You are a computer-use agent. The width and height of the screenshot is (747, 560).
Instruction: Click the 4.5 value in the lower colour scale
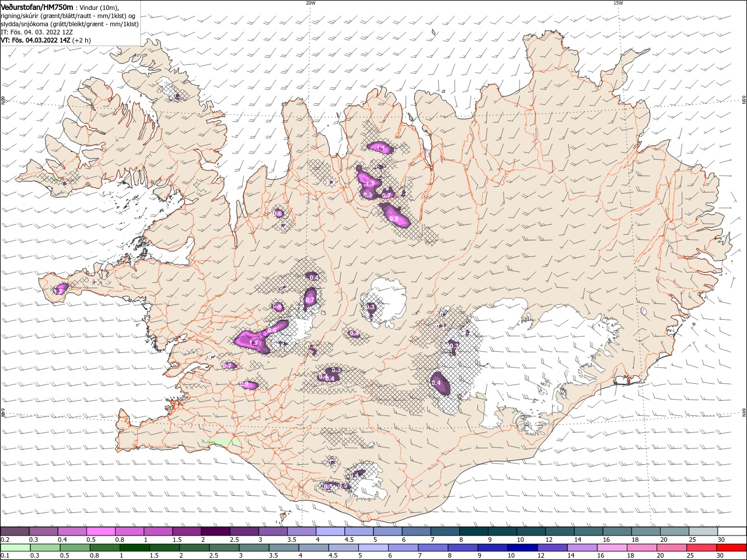(x=333, y=555)
